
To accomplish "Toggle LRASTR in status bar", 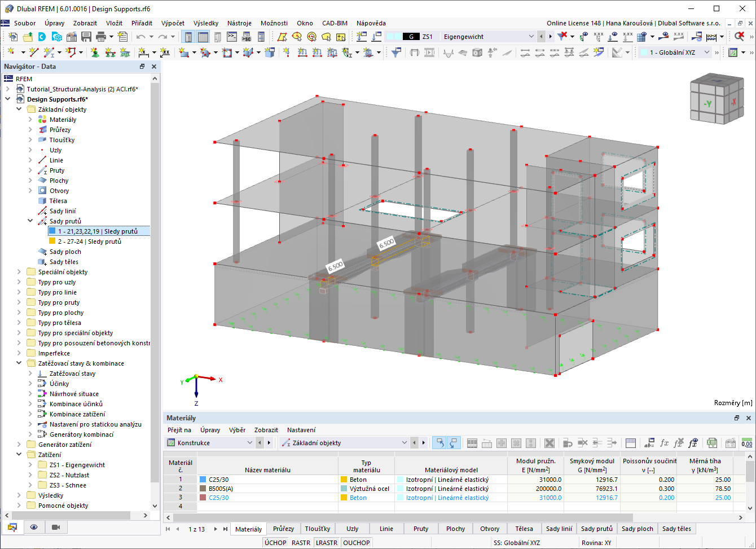I will (327, 543).
